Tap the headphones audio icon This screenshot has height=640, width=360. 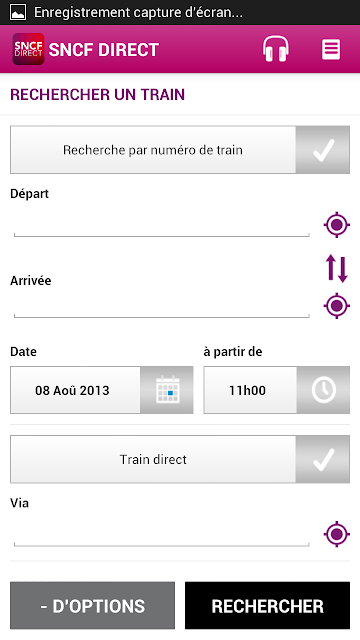click(x=276, y=49)
